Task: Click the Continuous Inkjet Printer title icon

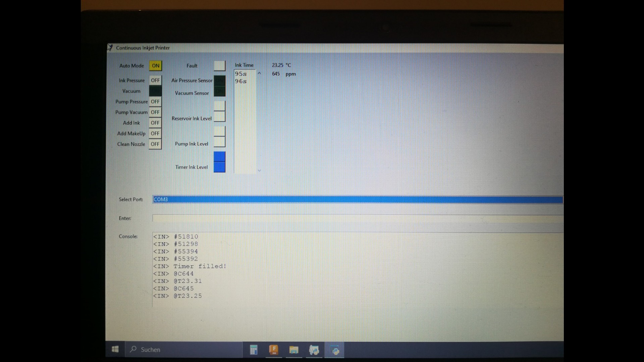Action: click(x=110, y=48)
